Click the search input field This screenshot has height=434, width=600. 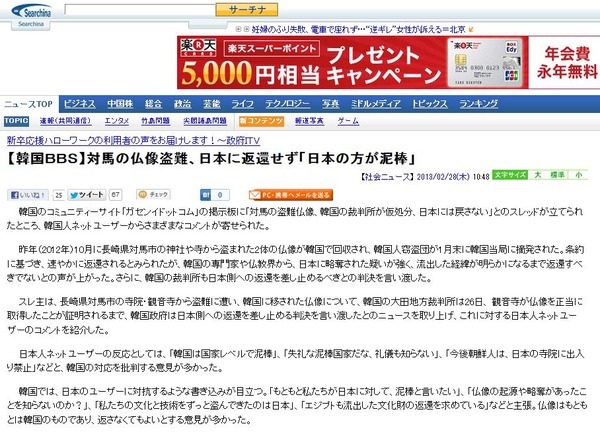[140, 10]
